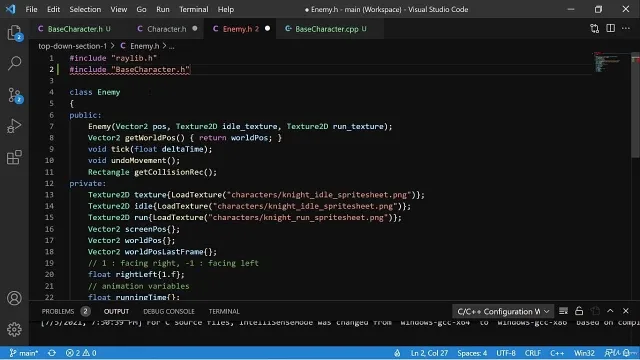Open the Manage gear icon
The width and height of the screenshot is (640, 360).
click(x=14, y=329)
